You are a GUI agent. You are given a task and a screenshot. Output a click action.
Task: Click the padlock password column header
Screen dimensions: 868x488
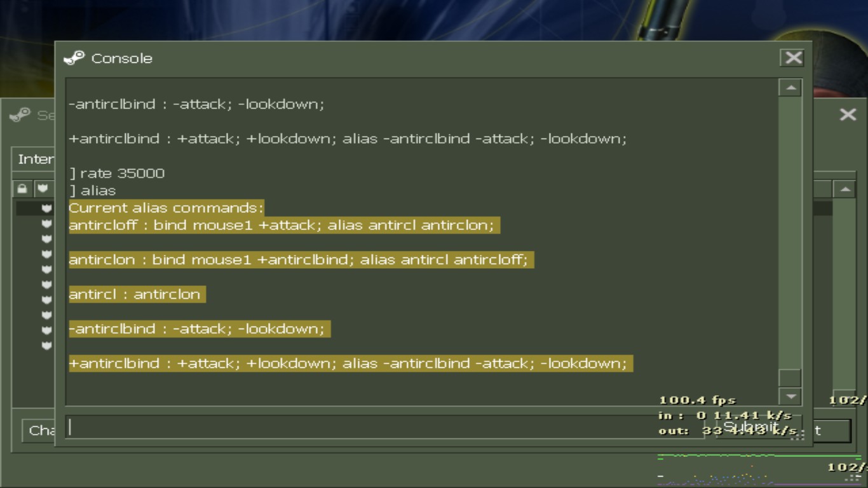coord(22,189)
